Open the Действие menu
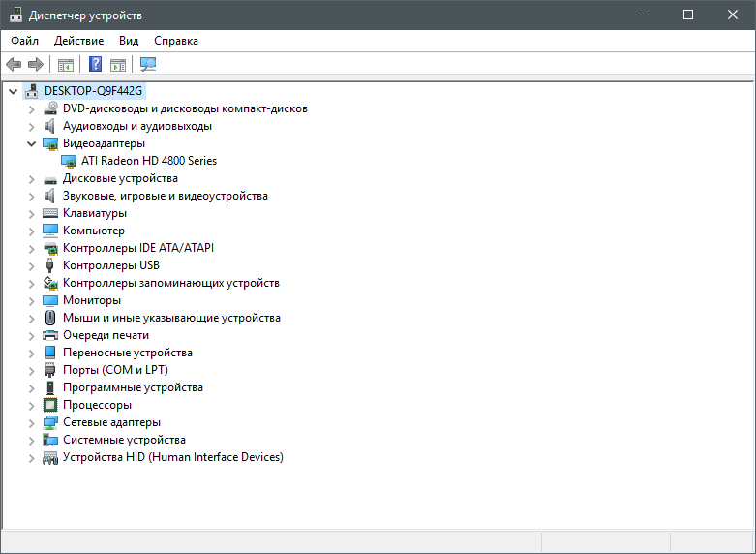Image resolution: width=756 pixels, height=554 pixels. coord(78,41)
